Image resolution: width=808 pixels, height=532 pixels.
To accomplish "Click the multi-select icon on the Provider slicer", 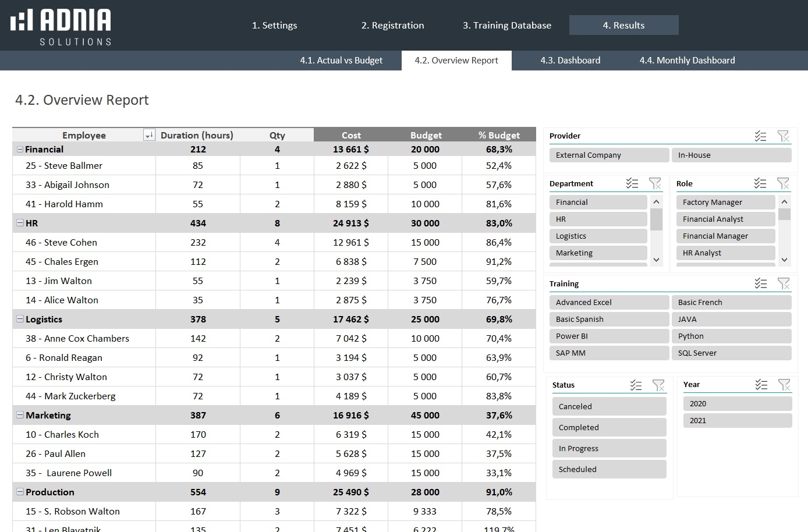I will (761, 136).
